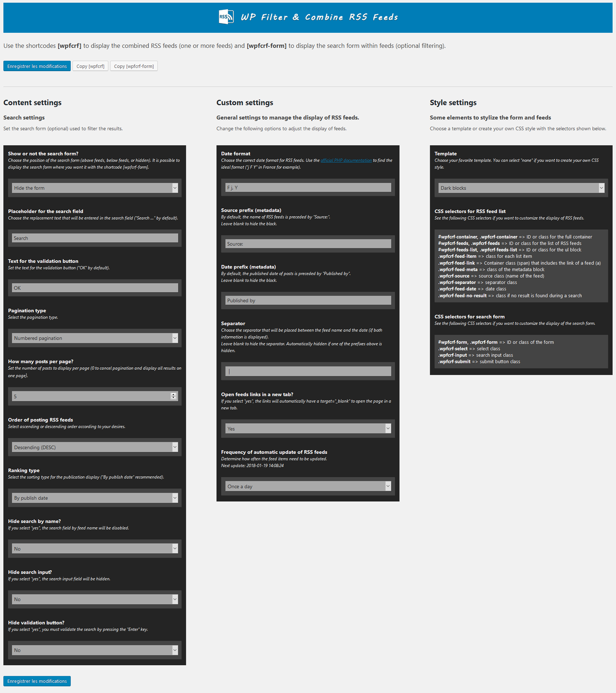Click 'How many posts per page?' label
The height and width of the screenshot is (693, 616).
pos(41,361)
